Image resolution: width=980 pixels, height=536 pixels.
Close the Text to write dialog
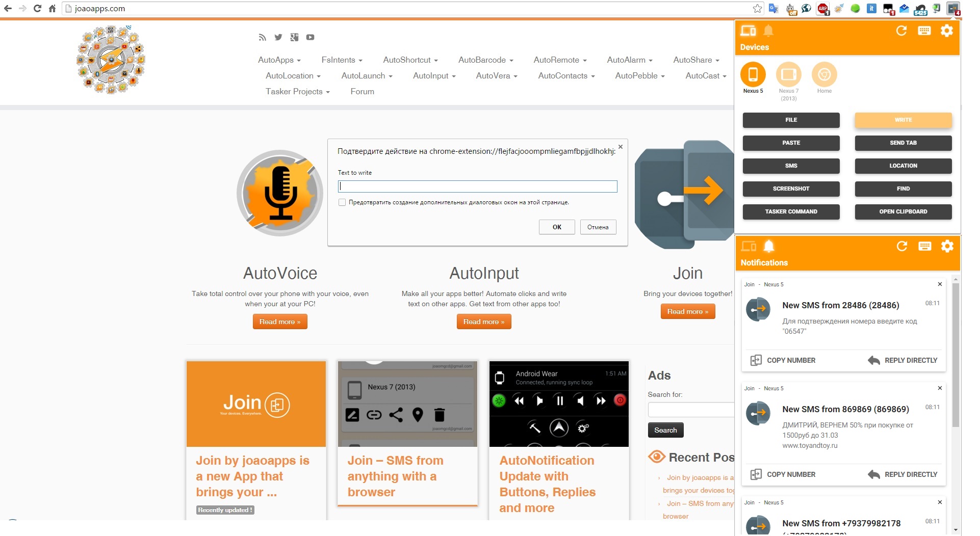621,147
